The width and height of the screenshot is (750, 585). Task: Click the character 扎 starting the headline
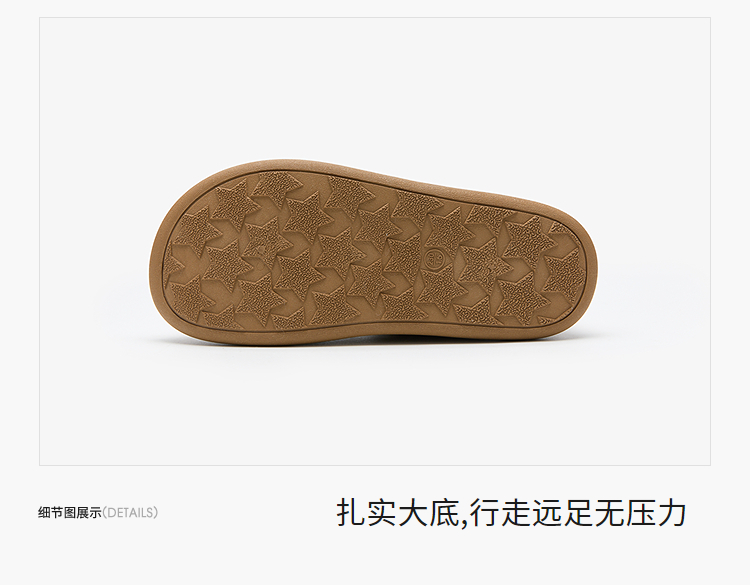[351, 513]
